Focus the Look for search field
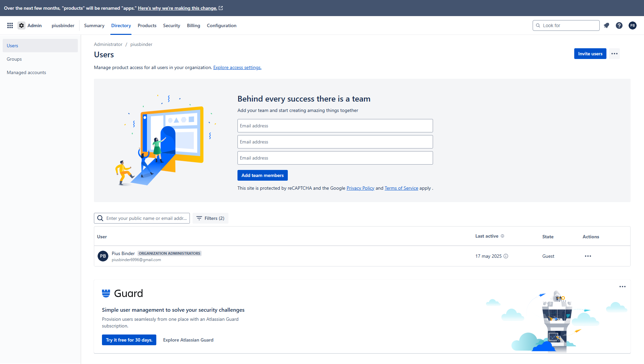The height and width of the screenshot is (364, 644). click(x=566, y=25)
